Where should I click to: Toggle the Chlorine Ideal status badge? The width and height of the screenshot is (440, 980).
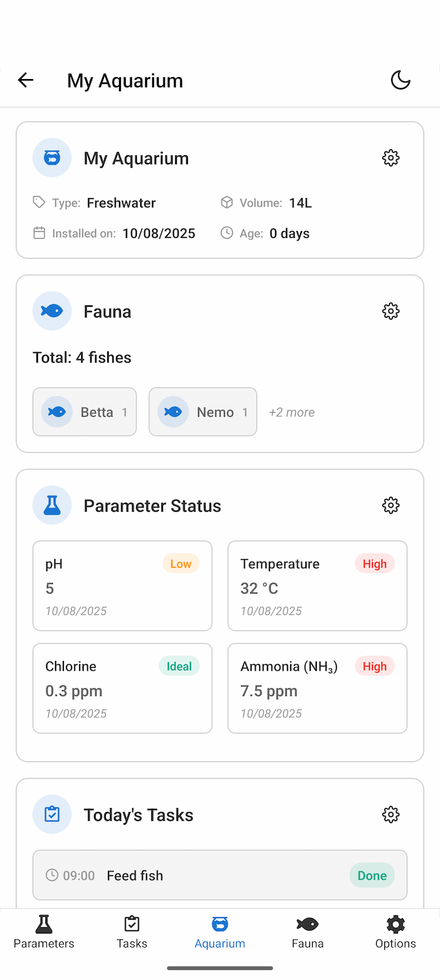coord(179,666)
